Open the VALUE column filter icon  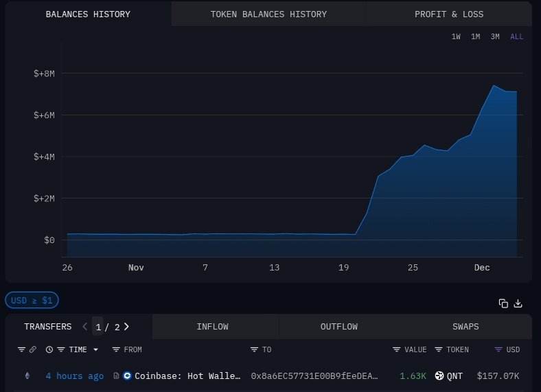coord(397,349)
